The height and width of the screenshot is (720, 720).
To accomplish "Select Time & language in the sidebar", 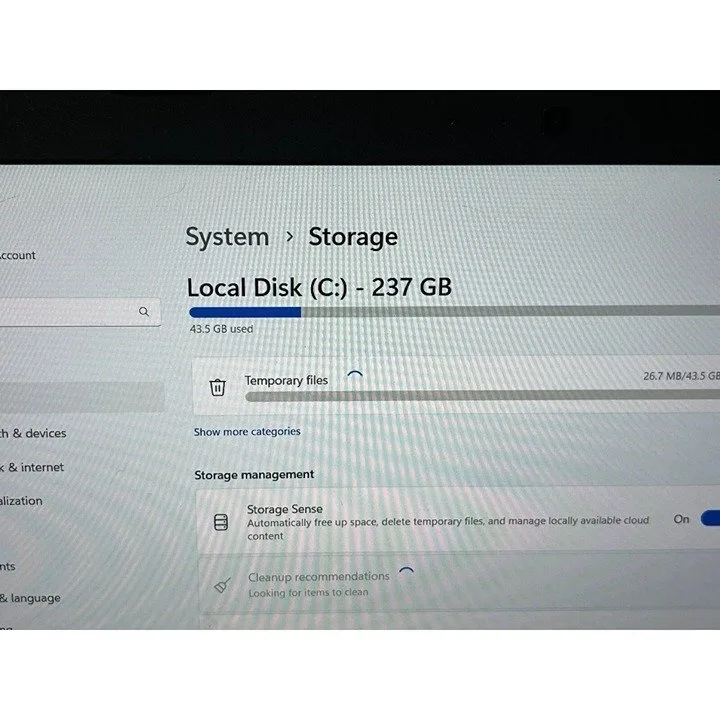I will [30, 598].
